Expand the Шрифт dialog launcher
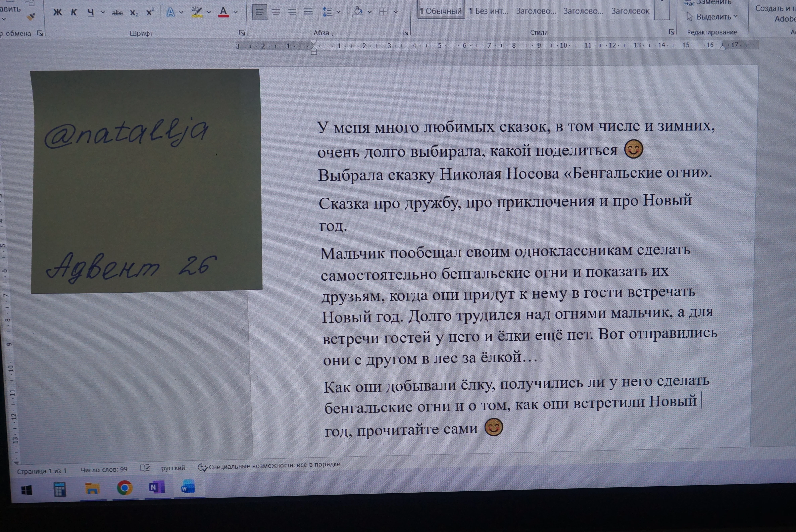796x532 pixels. [242, 33]
